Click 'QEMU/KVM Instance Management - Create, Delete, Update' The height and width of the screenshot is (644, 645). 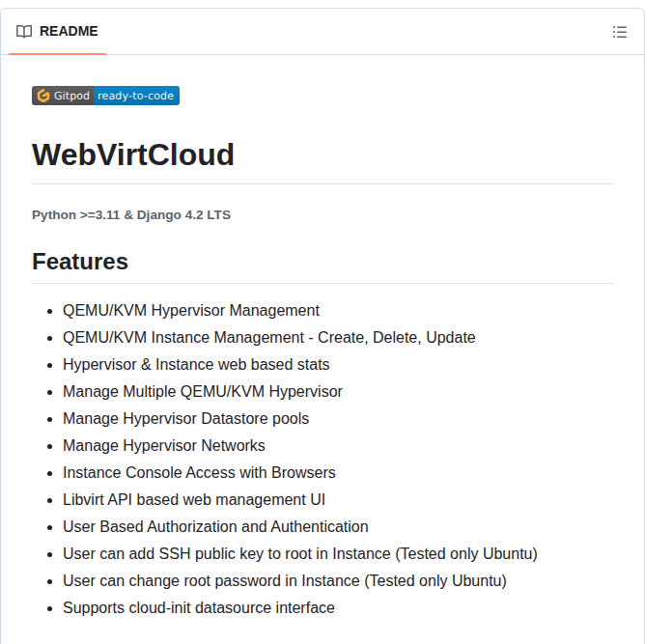pos(269,338)
